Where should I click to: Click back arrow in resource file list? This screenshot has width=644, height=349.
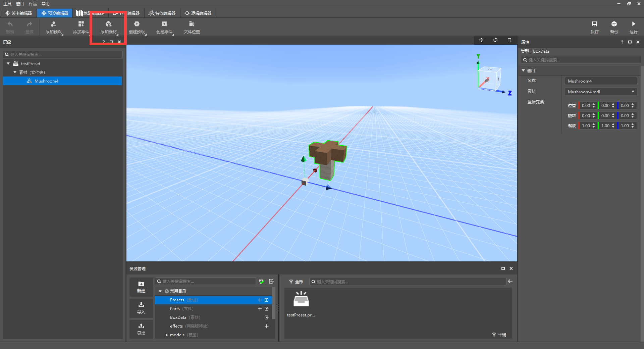coord(510,281)
